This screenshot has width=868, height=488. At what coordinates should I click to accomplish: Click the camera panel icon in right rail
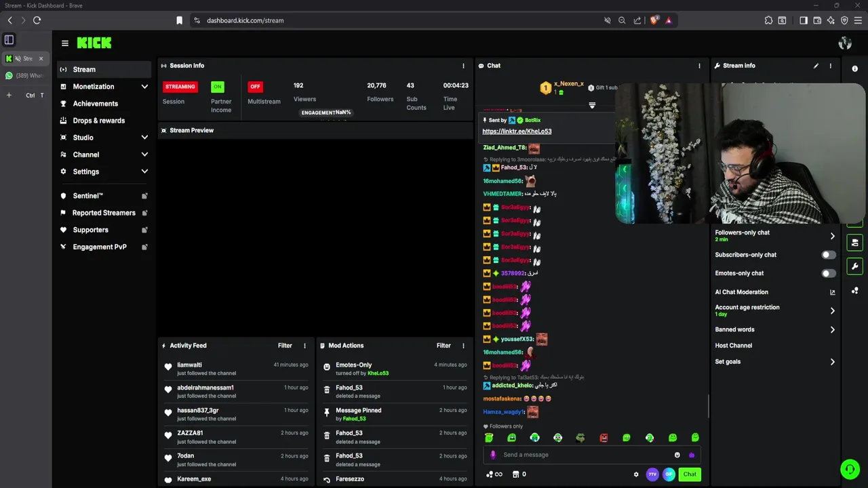[854, 243]
